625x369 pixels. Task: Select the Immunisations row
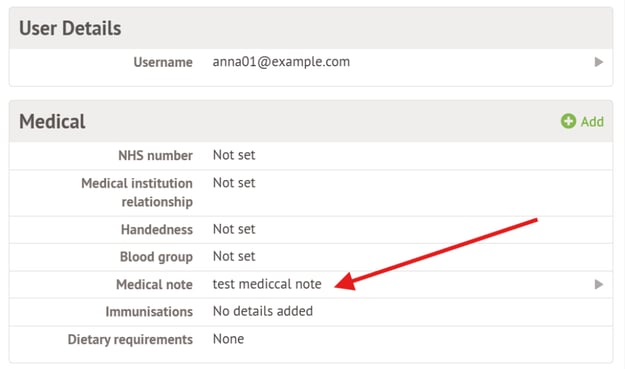(311, 312)
